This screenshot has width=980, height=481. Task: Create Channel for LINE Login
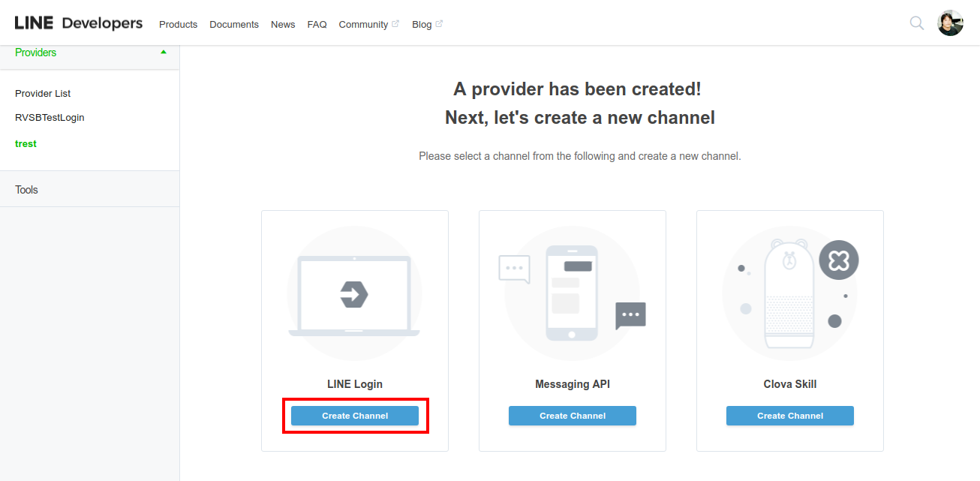(355, 416)
